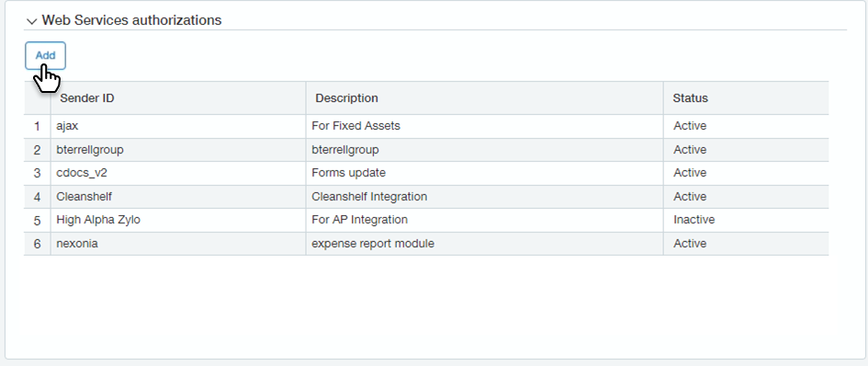Click the expense report module description
Viewport: 868px width, 366px height.
click(x=373, y=244)
